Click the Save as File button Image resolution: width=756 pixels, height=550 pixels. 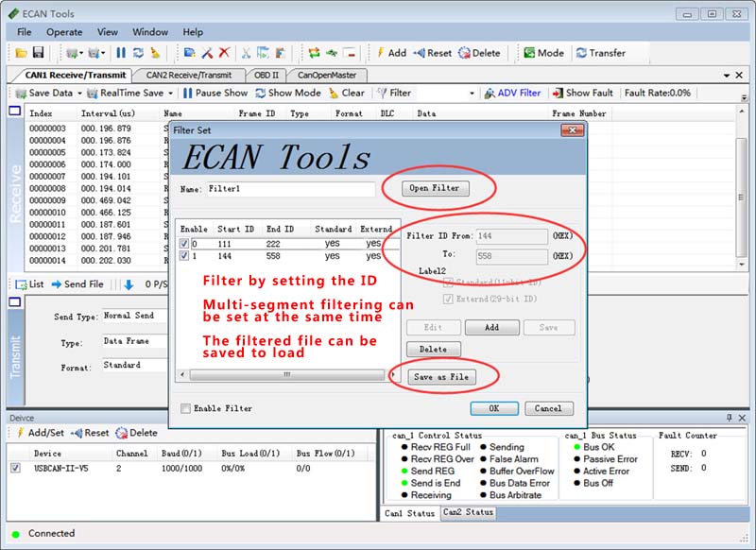tap(441, 377)
